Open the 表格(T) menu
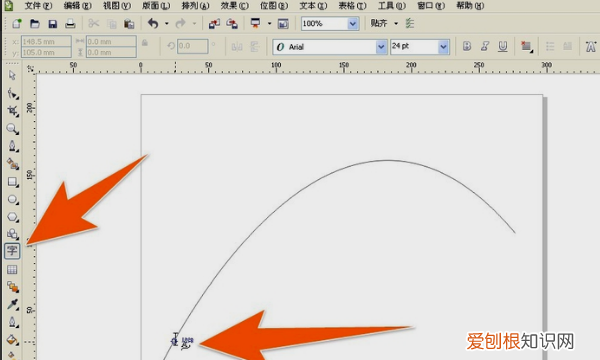Screen dimensions: 600x360 pyautogui.click(x=352, y=6)
